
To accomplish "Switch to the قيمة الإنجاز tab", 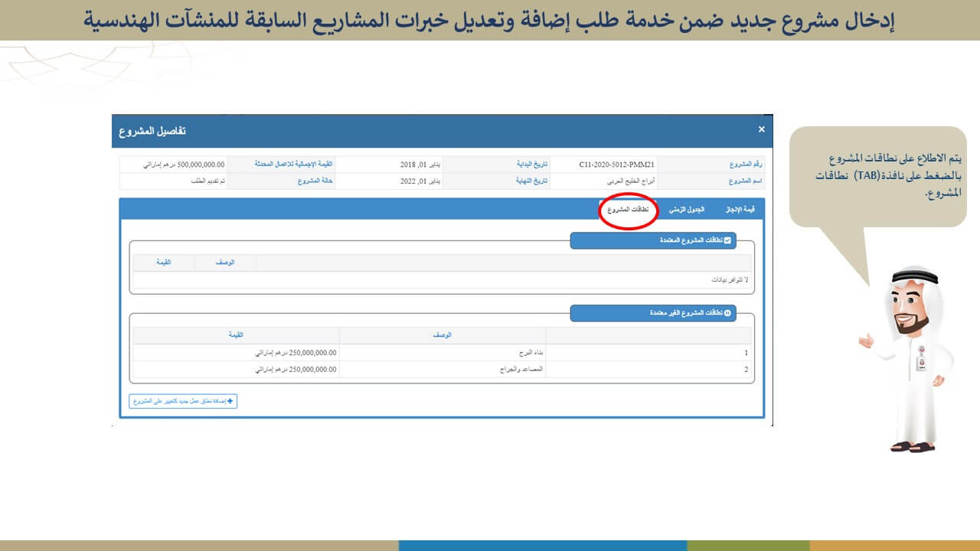I will click(x=740, y=210).
